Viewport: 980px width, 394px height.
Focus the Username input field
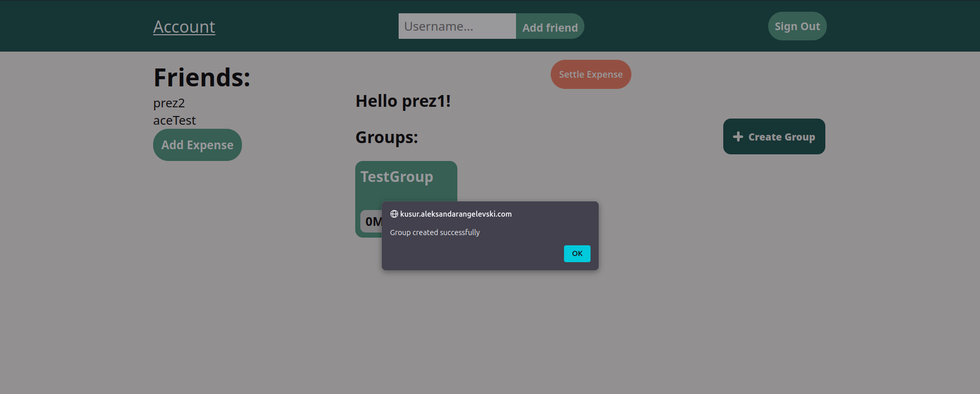[457, 26]
